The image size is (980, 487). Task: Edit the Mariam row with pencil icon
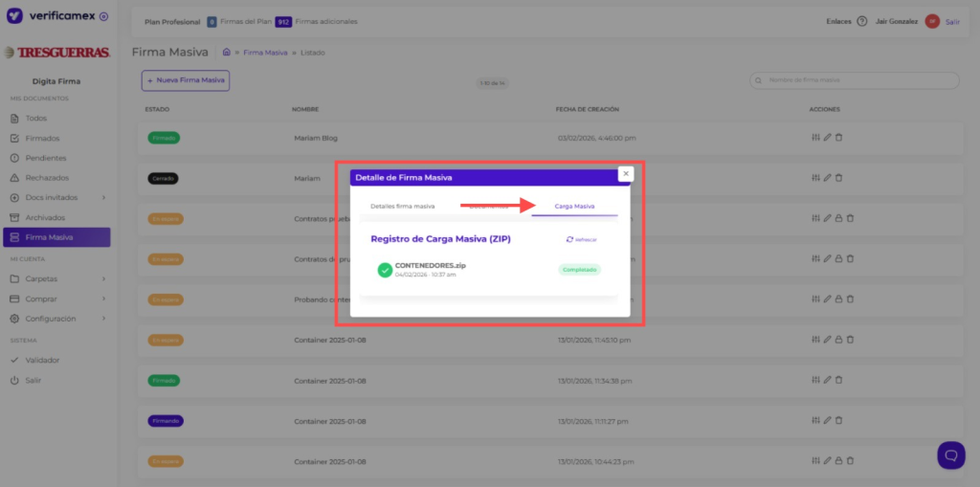[x=827, y=178]
